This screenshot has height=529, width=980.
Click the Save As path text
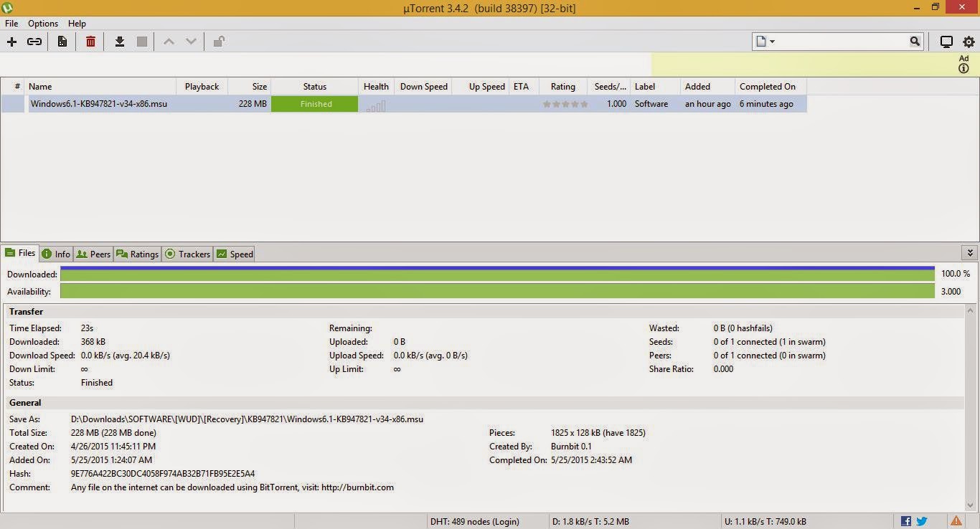tap(247, 419)
